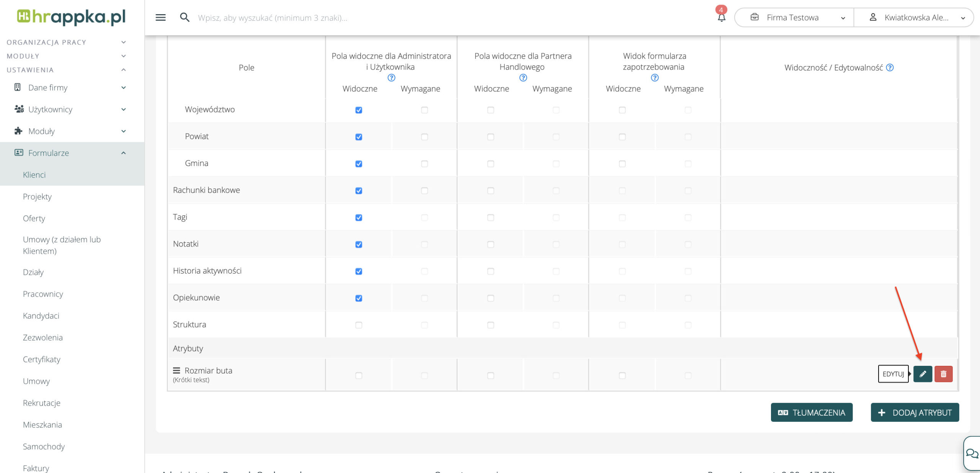Click the search magnifier icon

point(185,18)
